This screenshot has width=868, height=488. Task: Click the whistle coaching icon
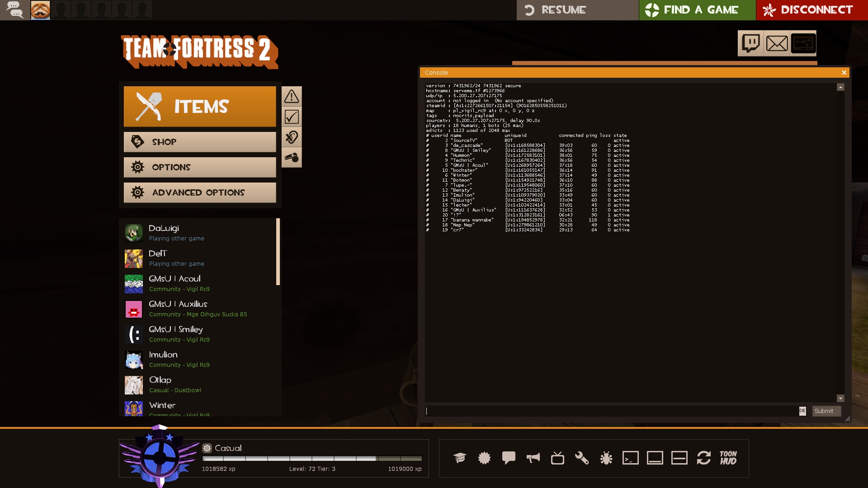pyautogui.click(x=292, y=158)
